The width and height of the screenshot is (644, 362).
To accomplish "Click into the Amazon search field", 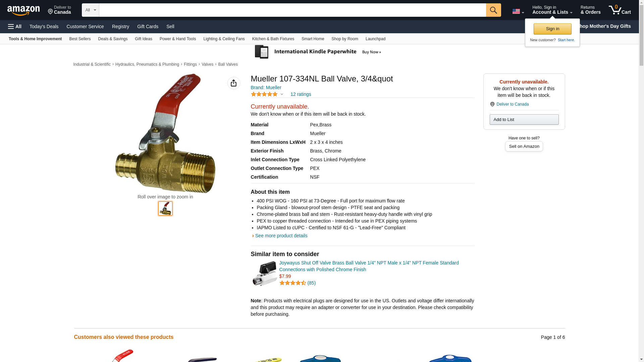I will 292,10.
